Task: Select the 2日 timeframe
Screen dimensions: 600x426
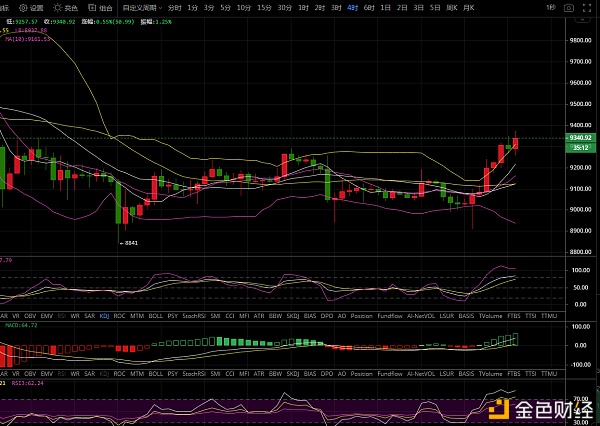Action: point(402,8)
